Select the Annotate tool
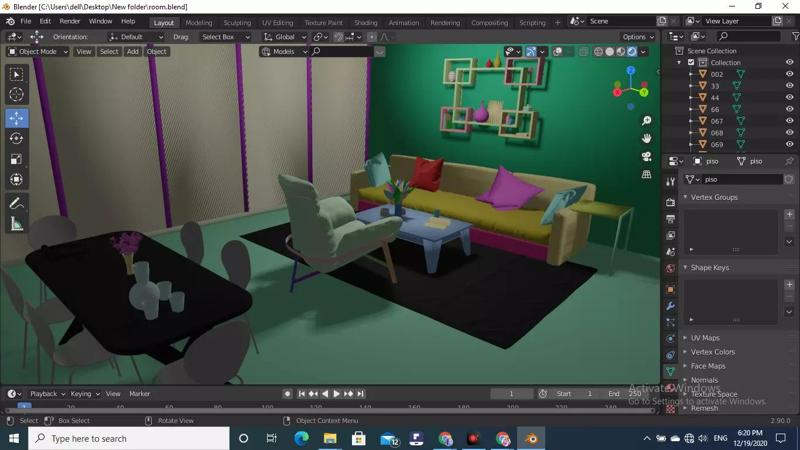This screenshot has width=800, height=450. (16, 204)
